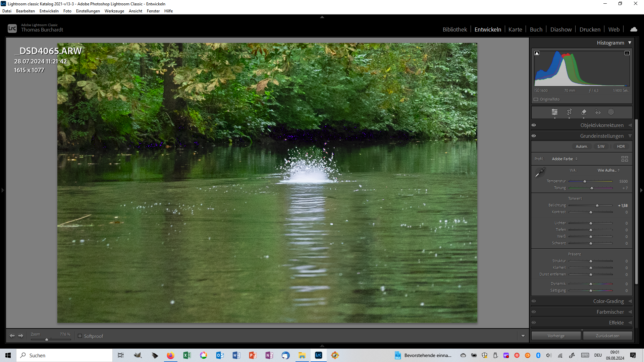644x362 pixels.
Task: Pick the White Balance eyedropper tool
Action: coord(540,173)
